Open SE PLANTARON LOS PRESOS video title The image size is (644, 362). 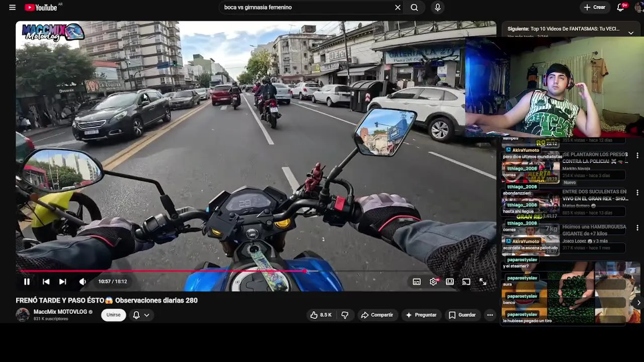coord(595,158)
